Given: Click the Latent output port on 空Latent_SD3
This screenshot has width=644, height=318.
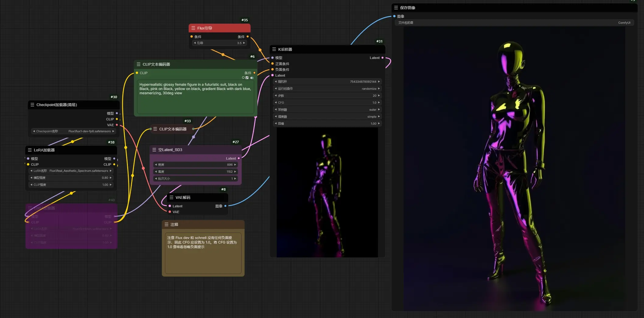Looking at the screenshot, I should (x=239, y=158).
